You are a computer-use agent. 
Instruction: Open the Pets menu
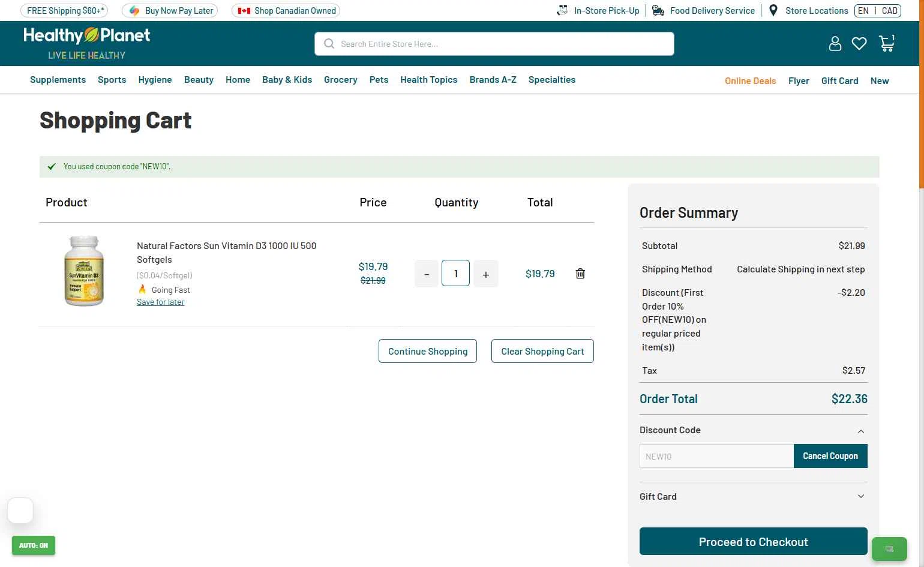coord(379,79)
